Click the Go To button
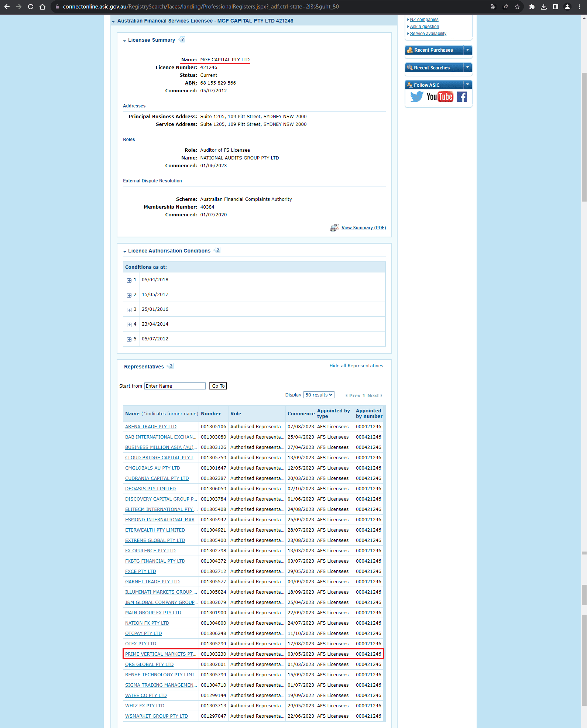Image resolution: width=587 pixels, height=728 pixels. pos(218,386)
